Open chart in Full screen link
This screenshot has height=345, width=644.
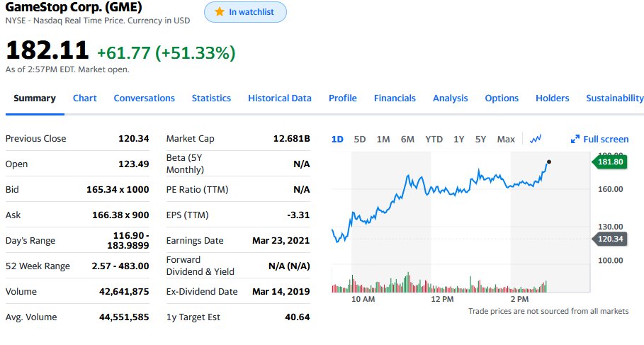606,140
